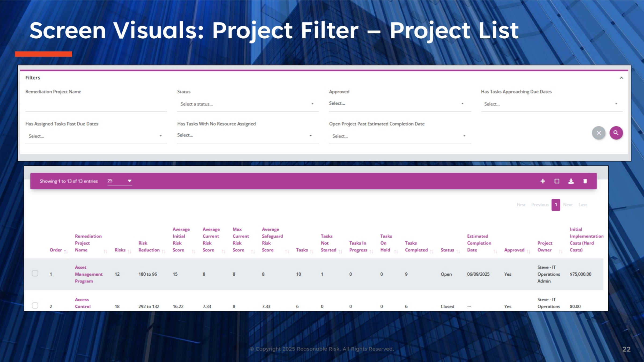Viewport: 644px width, 362px height.
Task: Go to the Last page link
Action: 583,205
